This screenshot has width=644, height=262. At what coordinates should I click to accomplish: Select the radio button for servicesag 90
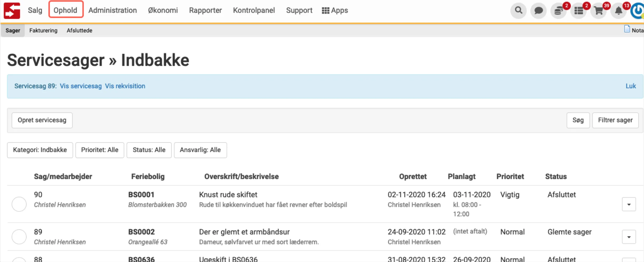pyautogui.click(x=19, y=204)
